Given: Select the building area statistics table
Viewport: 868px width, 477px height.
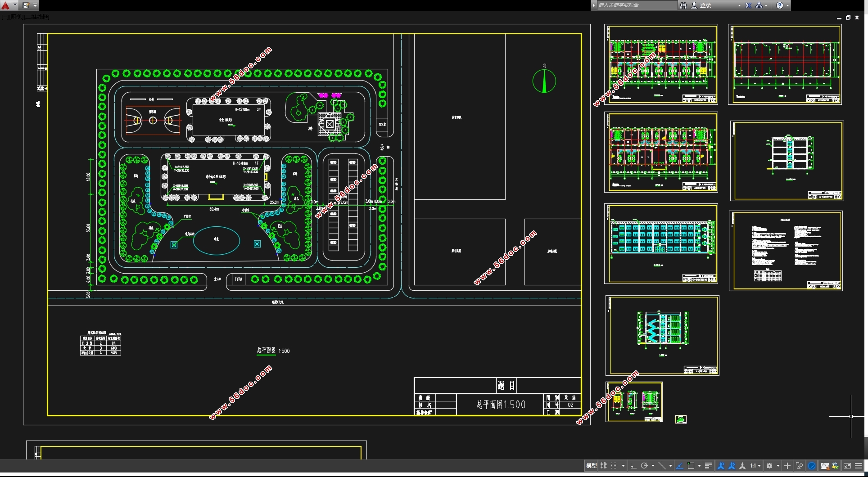Looking at the screenshot, I should tap(100, 344).
